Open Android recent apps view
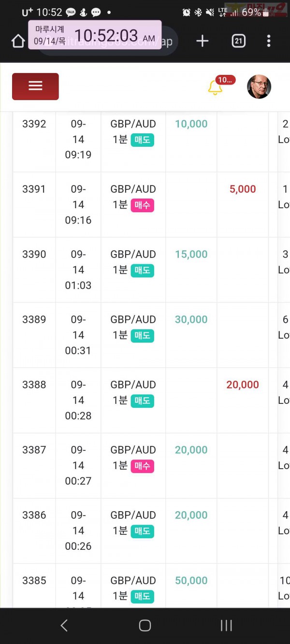The image size is (290, 644). point(226,626)
